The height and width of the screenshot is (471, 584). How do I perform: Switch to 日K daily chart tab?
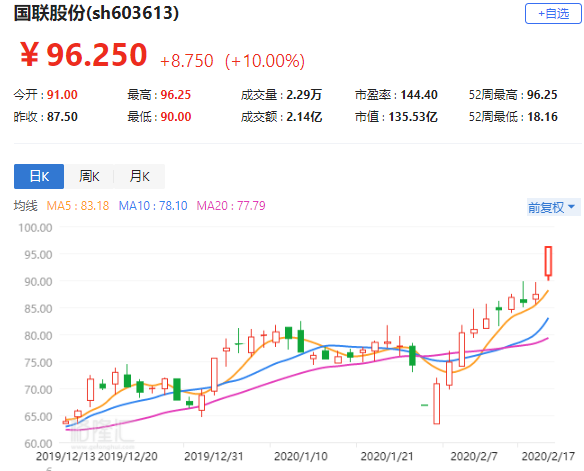pyautogui.click(x=39, y=176)
